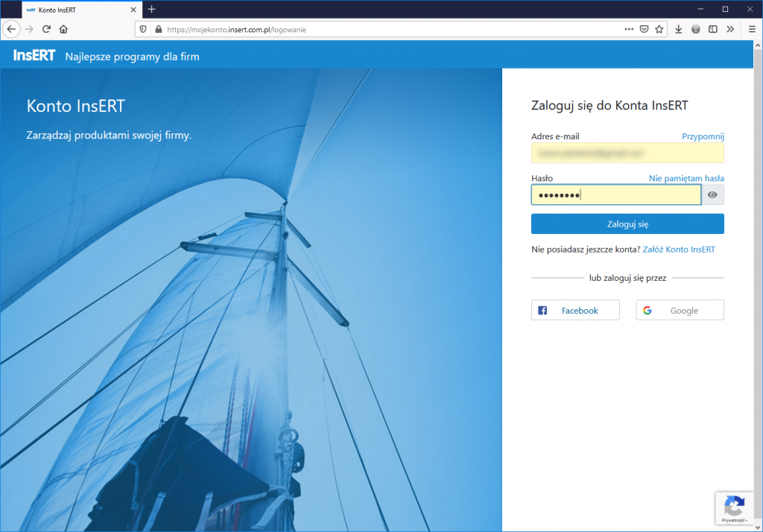Save page to Pocket
Screen dimensions: 763x532
click(644, 29)
